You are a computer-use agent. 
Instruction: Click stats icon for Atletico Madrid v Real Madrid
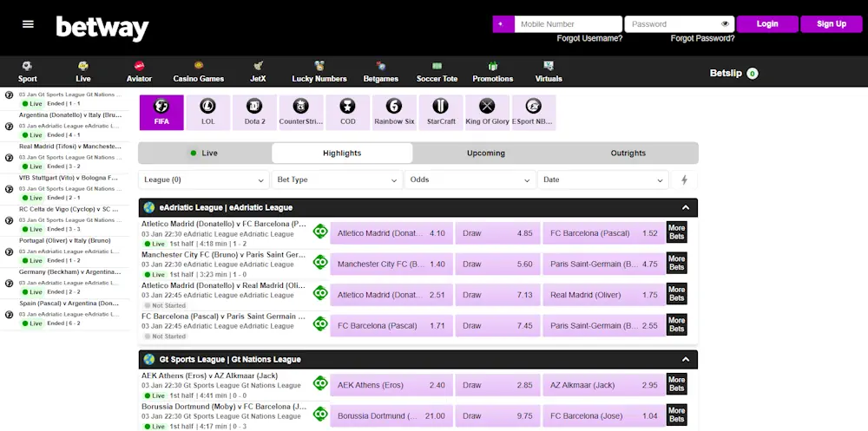[x=320, y=293]
